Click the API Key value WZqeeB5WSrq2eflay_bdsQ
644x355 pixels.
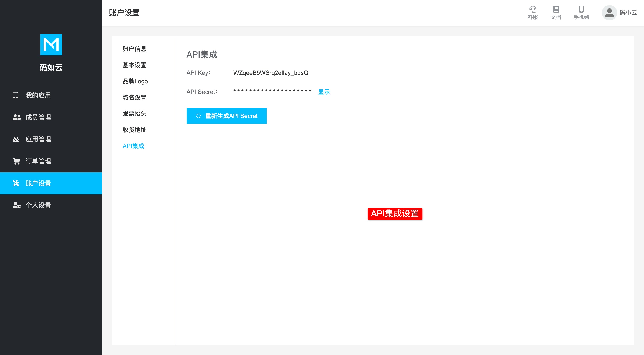[271, 73]
